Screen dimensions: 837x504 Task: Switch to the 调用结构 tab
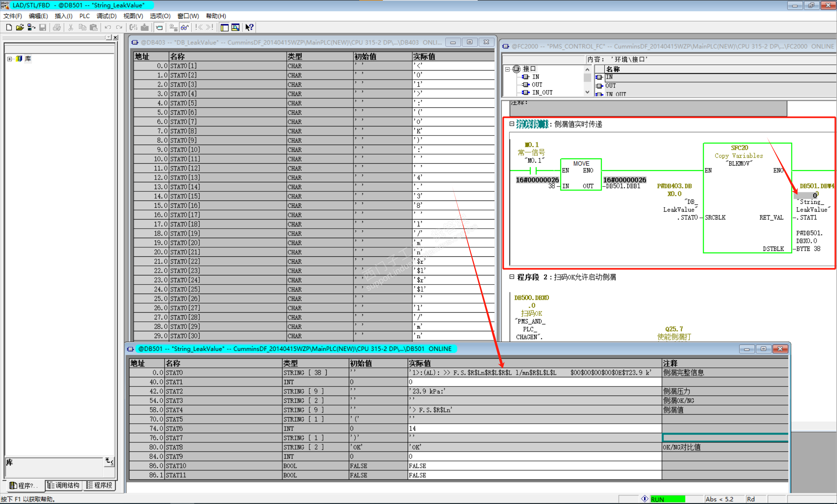coord(64,485)
